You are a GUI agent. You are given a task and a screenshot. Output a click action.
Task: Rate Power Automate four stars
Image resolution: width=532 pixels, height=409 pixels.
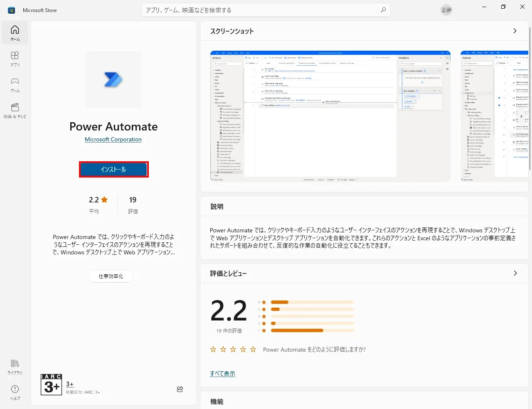tap(243, 350)
